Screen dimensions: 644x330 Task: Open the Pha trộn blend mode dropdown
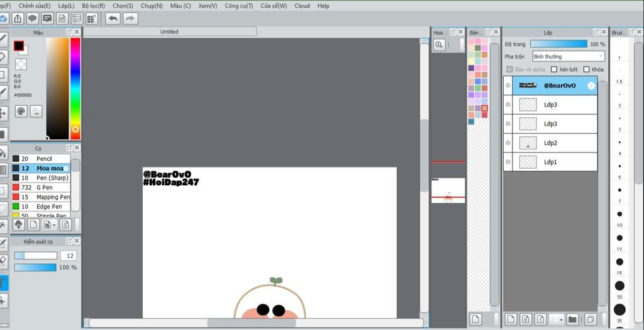[569, 57]
